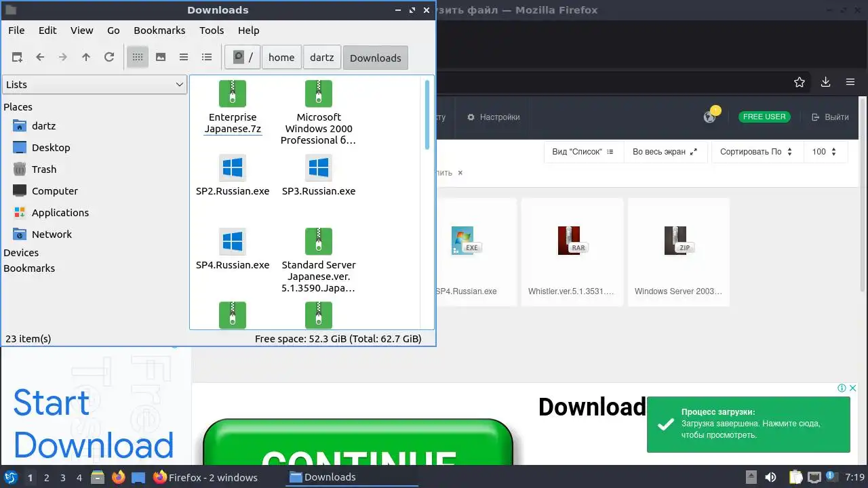Switch to icon view mode
Viewport: 868px width, 488px height.
point(138,58)
